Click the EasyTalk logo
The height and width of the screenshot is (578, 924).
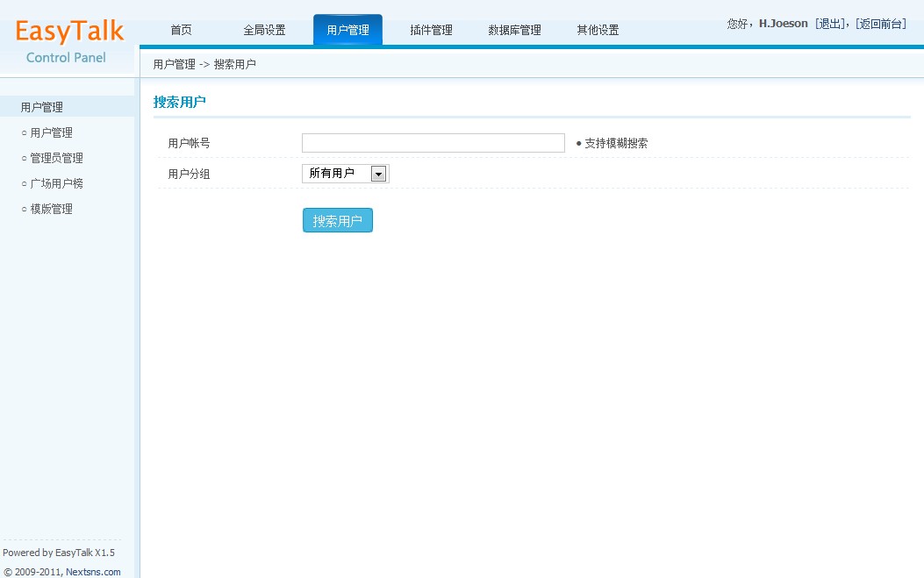pyautogui.click(x=68, y=33)
